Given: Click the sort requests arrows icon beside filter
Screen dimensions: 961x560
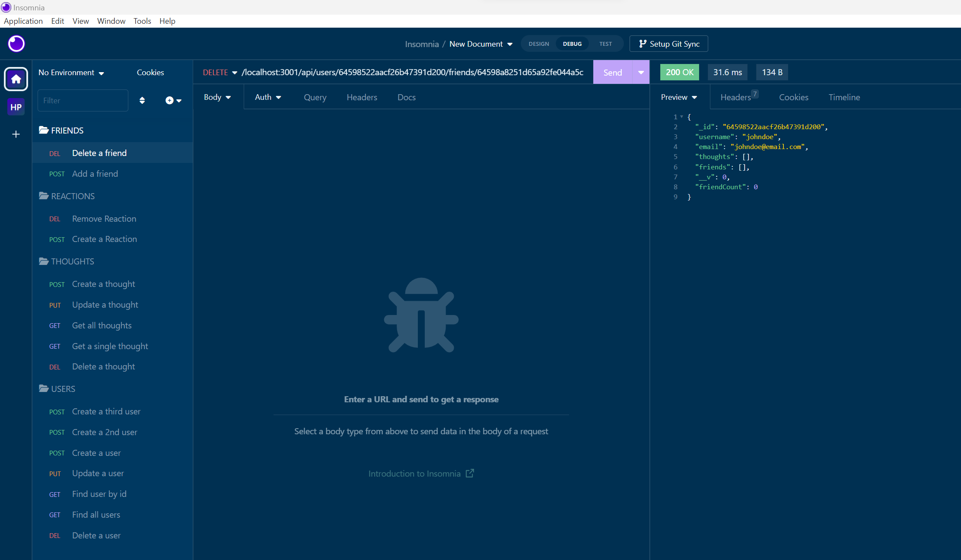Looking at the screenshot, I should (142, 100).
